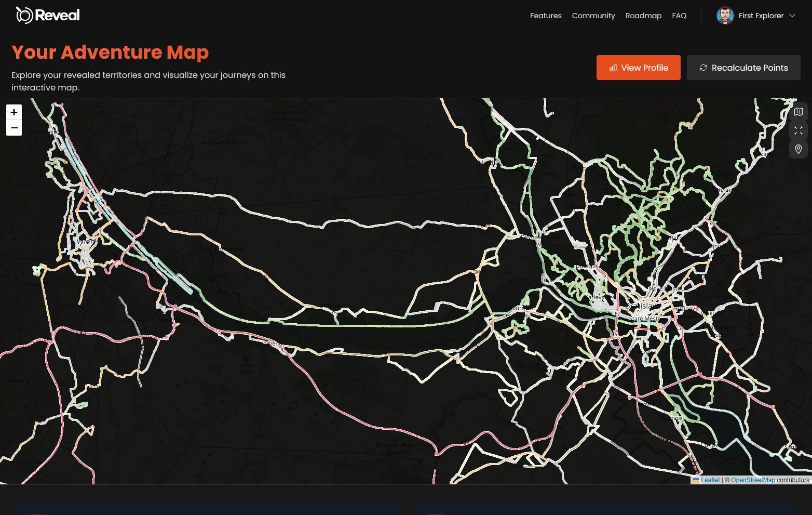Image resolution: width=812 pixels, height=515 pixels.
Task: Follow the OpenStreetMap contributors link
Action: (x=753, y=480)
